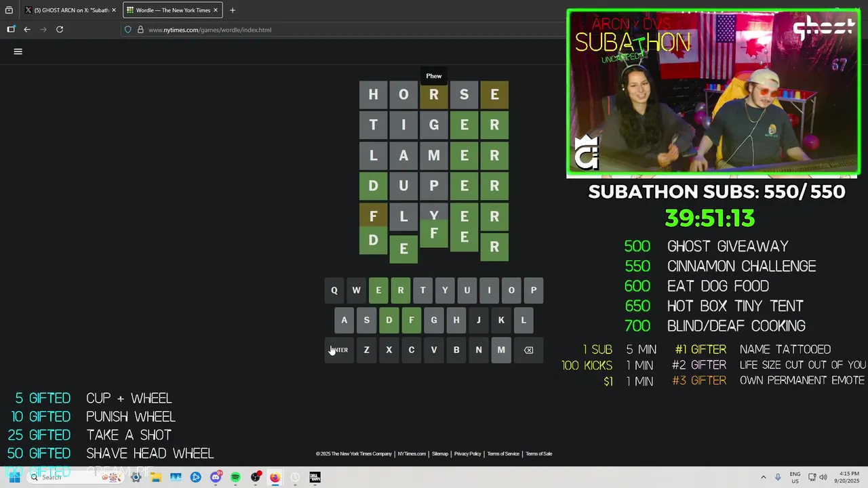Click the tracking protection shield icon

tap(127, 30)
